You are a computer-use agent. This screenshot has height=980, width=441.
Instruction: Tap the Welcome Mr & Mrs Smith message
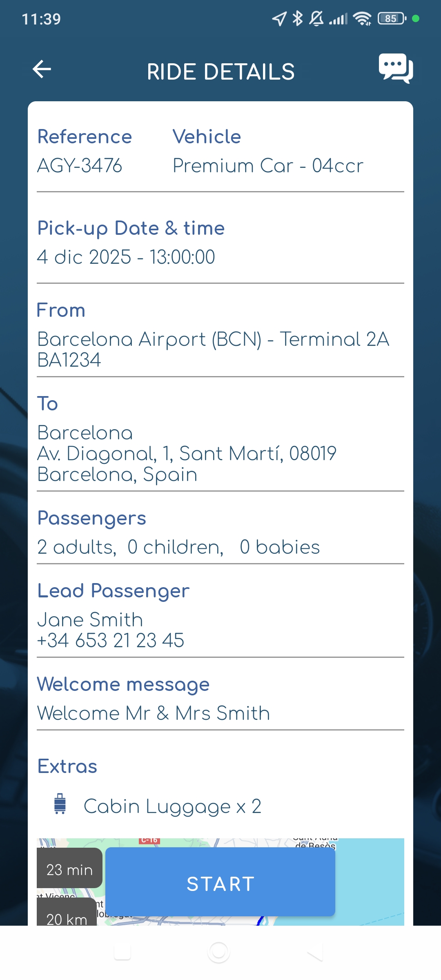pos(154,713)
